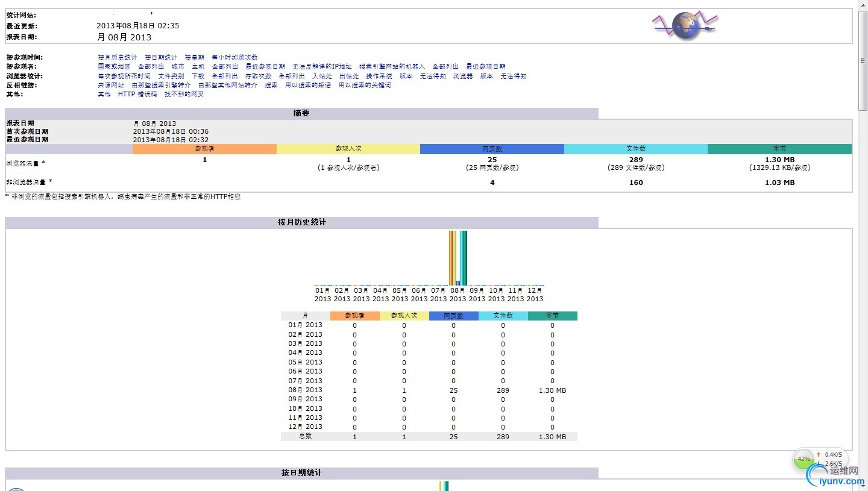The height and width of the screenshot is (491, 868).
Task: Open the 城市 link
Action: [178, 67]
